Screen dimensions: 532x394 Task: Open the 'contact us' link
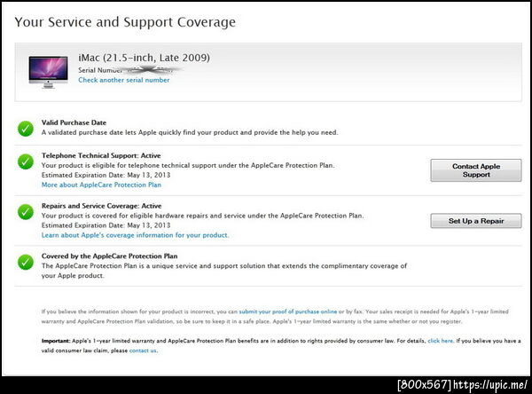click(x=143, y=351)
